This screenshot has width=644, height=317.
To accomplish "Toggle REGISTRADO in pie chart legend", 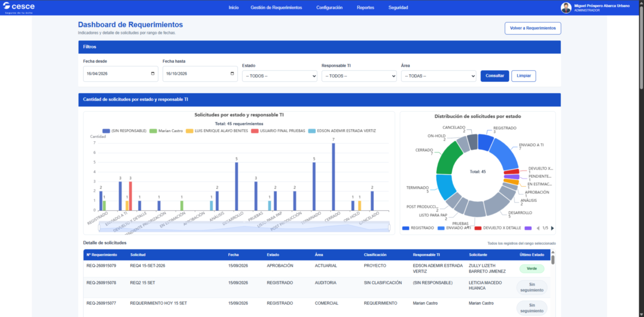I will tap(418, 228).
